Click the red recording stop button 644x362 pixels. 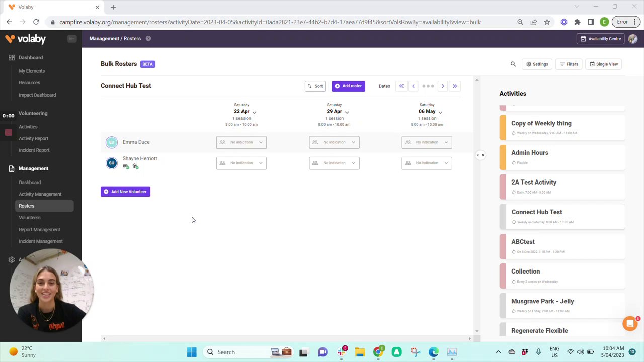click(8, 132)
